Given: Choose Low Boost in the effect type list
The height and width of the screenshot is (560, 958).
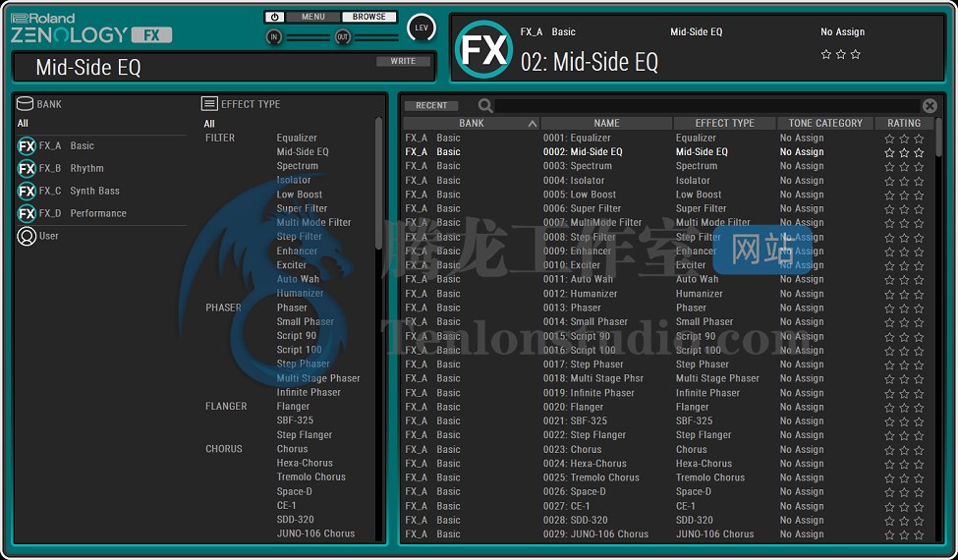Looking at the screenshot, I should [x=300, y=195].
